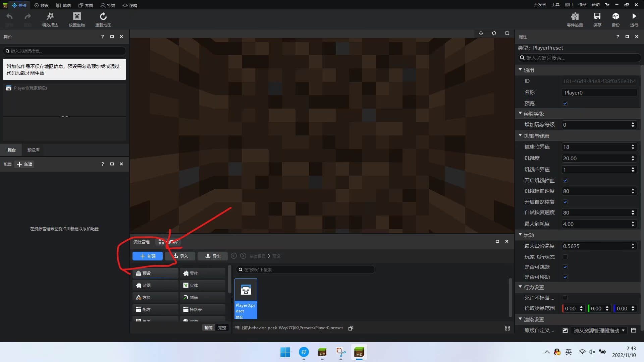
Task: Collapse the 饥饿与健康 section
Action: [x=520, y=136]
